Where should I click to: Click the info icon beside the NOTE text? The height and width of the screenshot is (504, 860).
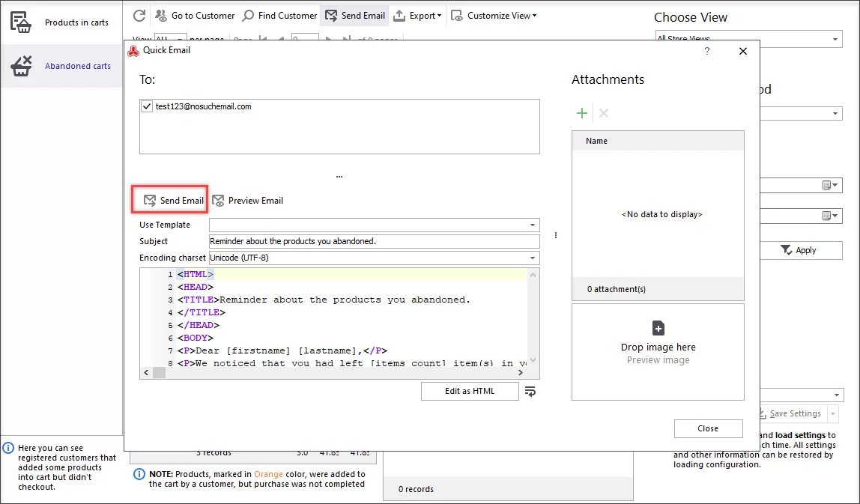click(x=140, y=474)
